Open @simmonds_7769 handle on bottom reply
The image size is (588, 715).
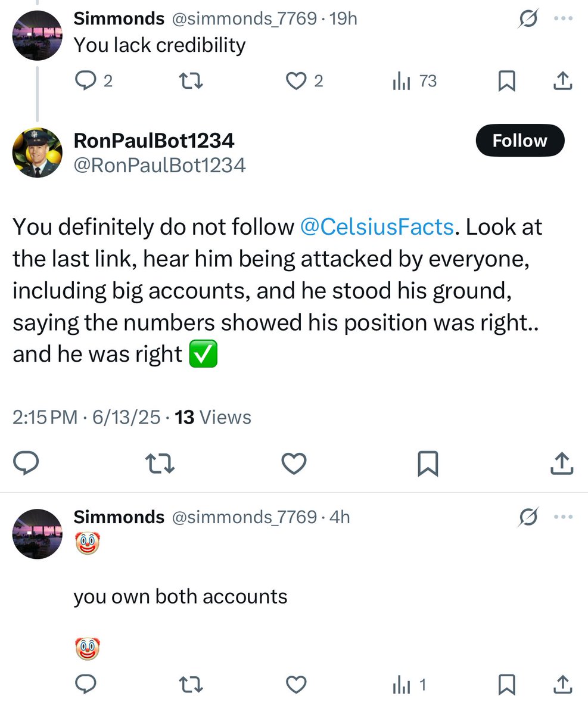(x=244, y=517)
